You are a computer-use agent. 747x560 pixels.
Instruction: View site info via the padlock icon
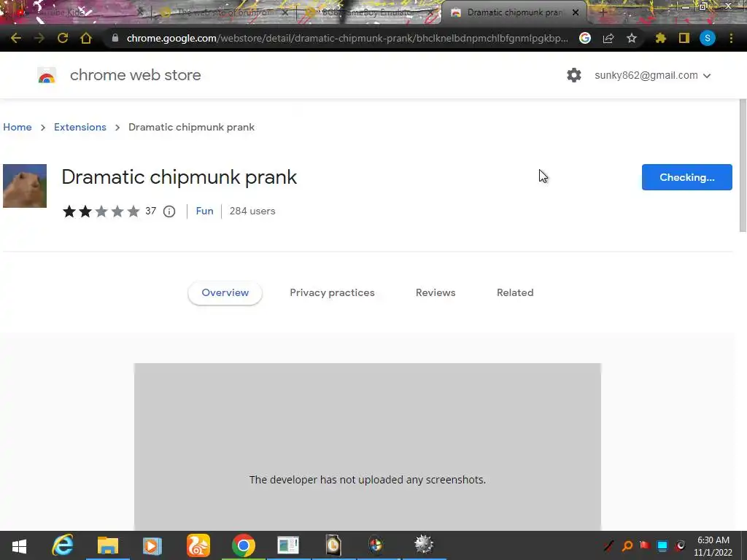pos(115,38)
